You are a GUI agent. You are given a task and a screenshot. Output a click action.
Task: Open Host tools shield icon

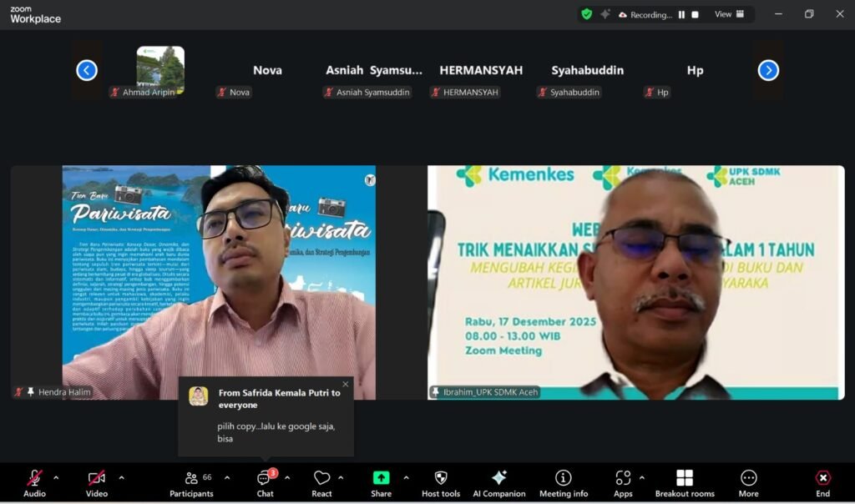point(441,482)
